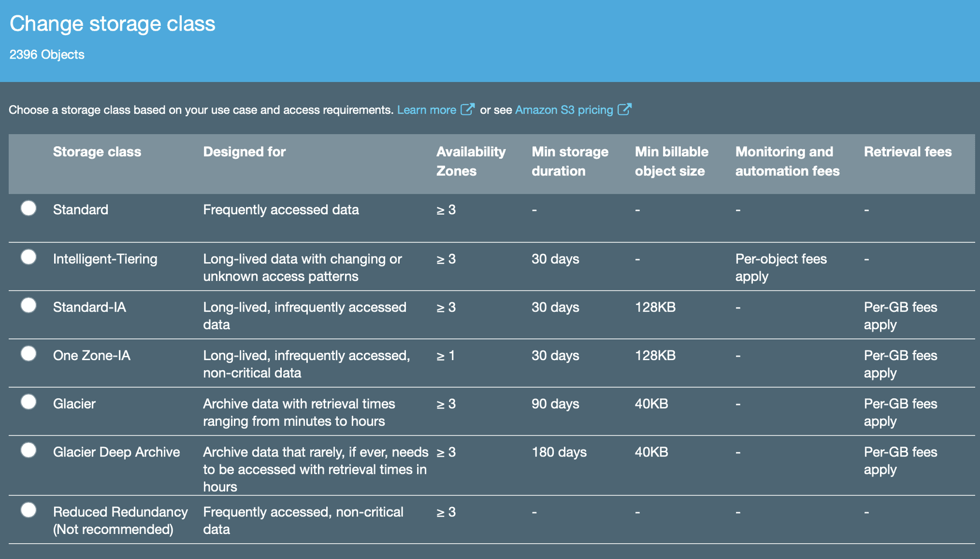This screenshot has width=980, height=559.
Task: Select Reduced Redundancy radio button
Action: click(29, 510)
